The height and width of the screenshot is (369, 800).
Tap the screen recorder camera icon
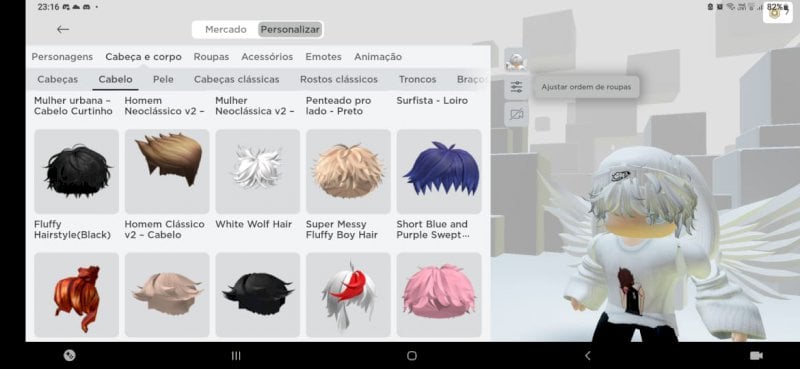tap(756, 356)
